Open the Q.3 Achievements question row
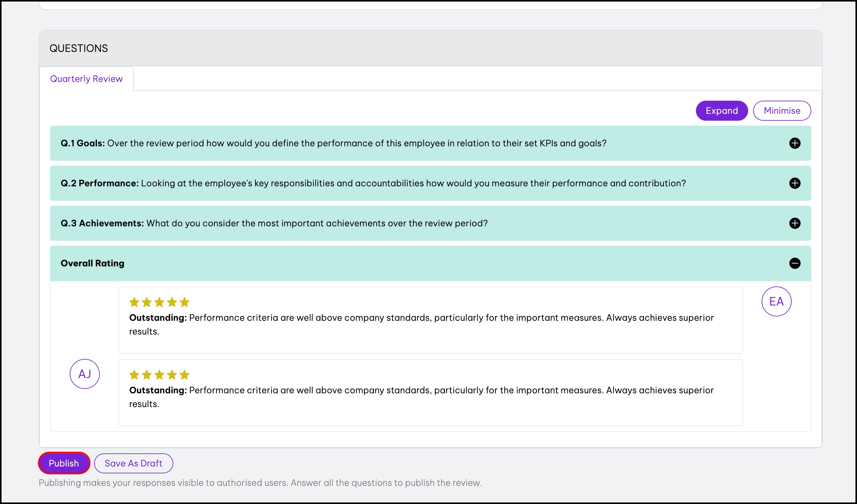Image resolution: width=857 pixels, height=504 pixels. coord(274,223)
